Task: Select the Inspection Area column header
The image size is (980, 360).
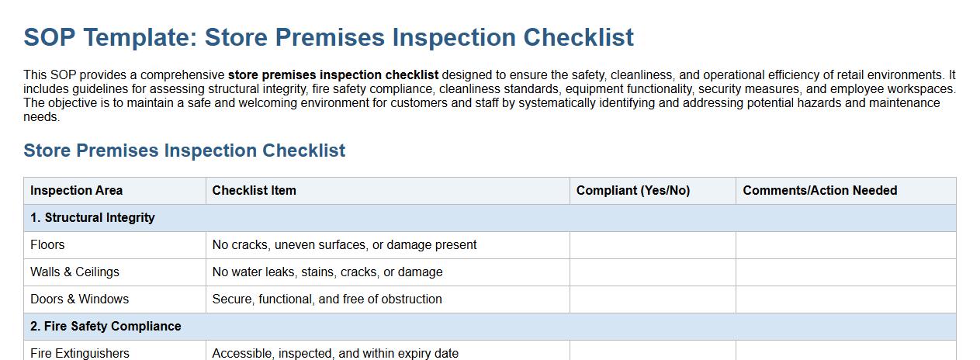Action: [76, 191]
